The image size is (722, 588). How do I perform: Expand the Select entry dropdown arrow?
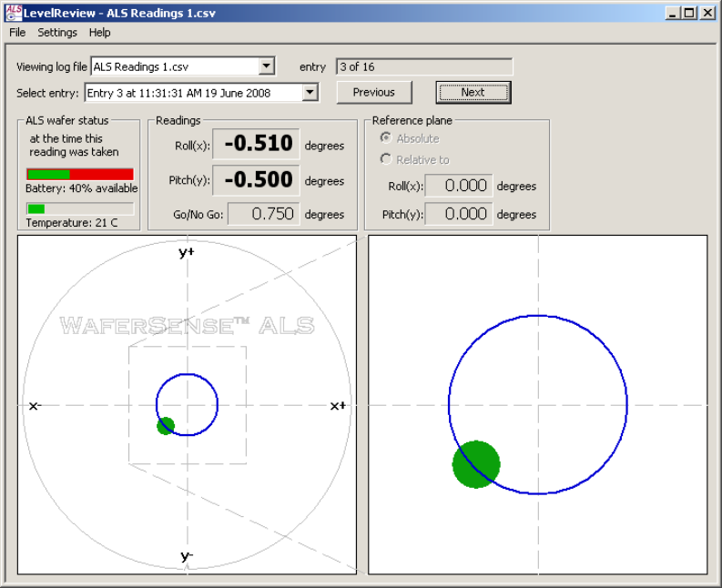pyautogui.click(x=310, y=93)
